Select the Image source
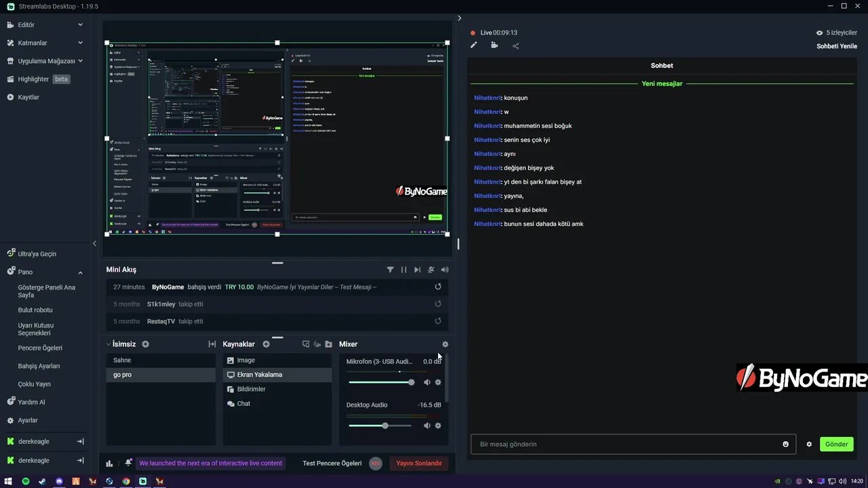868x488 pixels. pyautogui.click(x=277, y=360)
